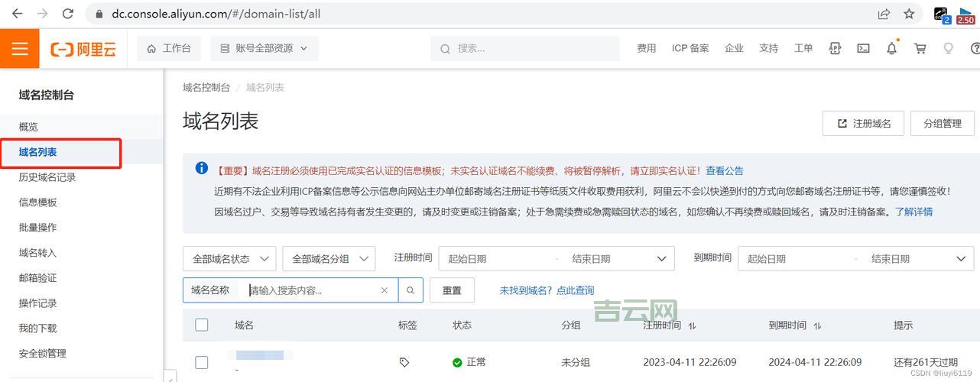The image size is (980, 382).
Task: Click the 注册域名 button
Action: (x=864, y=123)
